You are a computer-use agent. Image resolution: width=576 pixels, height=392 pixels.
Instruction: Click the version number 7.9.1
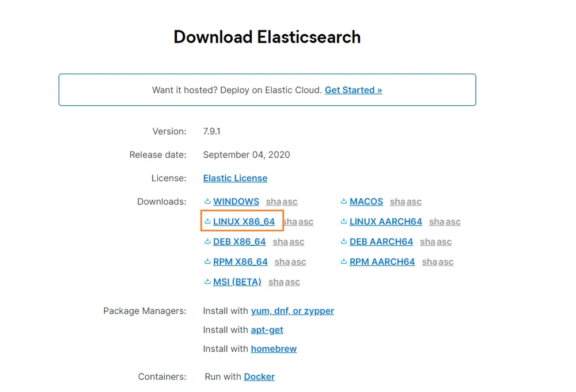(211, 131)
